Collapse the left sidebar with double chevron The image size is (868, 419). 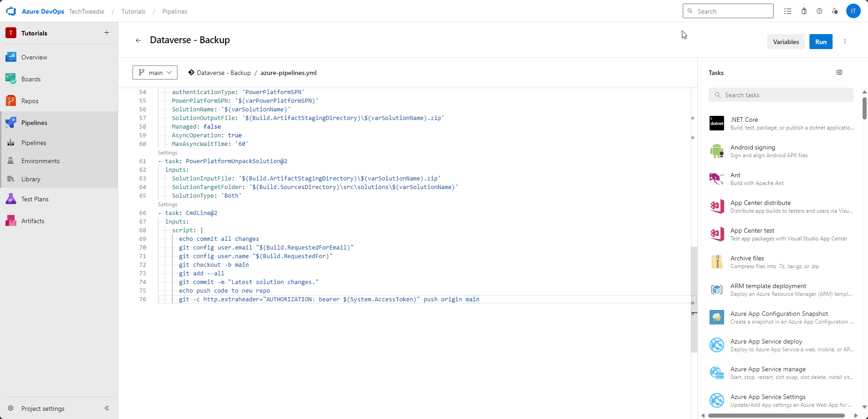pyautogui.click(x=107, y=408)
